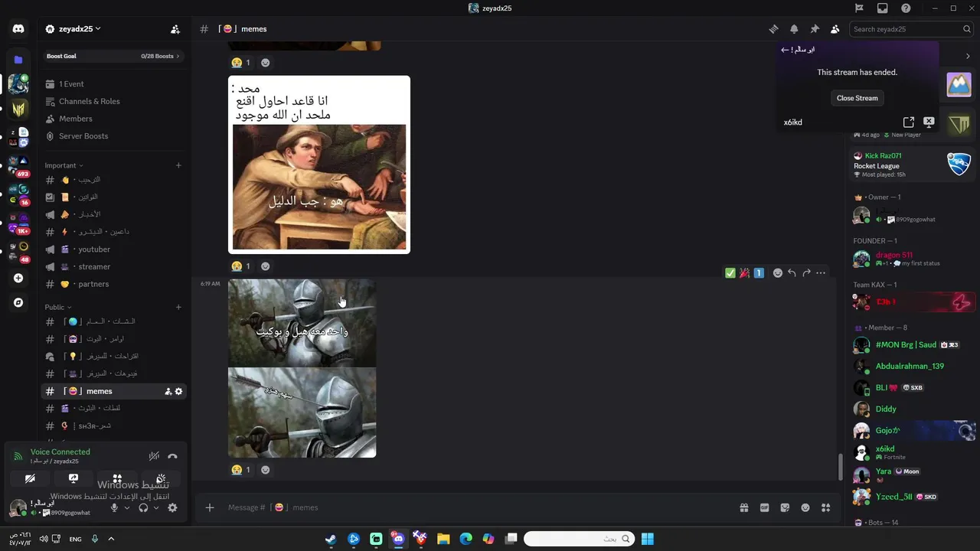Open Help question mark icon

point(906,8)
